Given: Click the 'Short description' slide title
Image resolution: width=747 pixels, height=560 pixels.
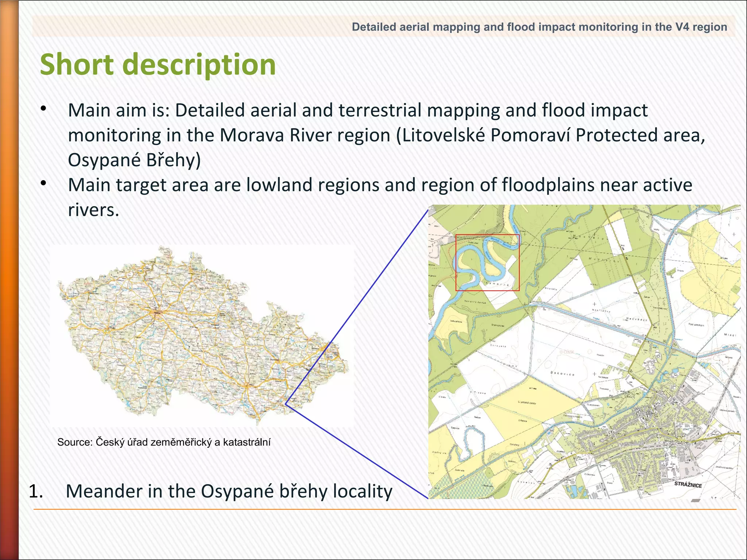Looking at the screenshot, I should coord(158,64).
